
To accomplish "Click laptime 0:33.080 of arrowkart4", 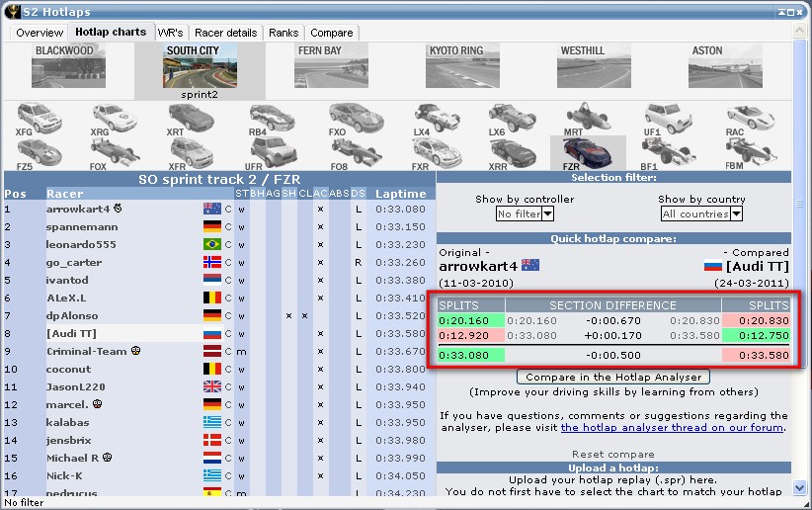I will [x=400, y=209].
